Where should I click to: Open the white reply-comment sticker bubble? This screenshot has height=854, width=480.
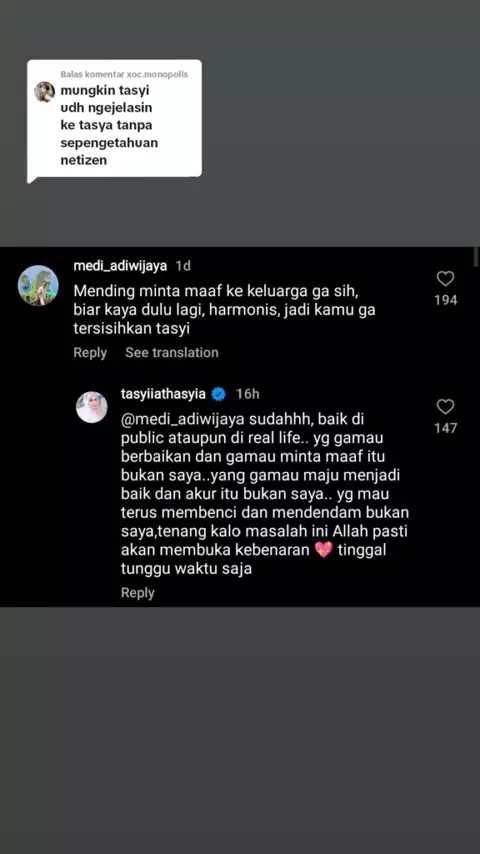click(114, 120)
